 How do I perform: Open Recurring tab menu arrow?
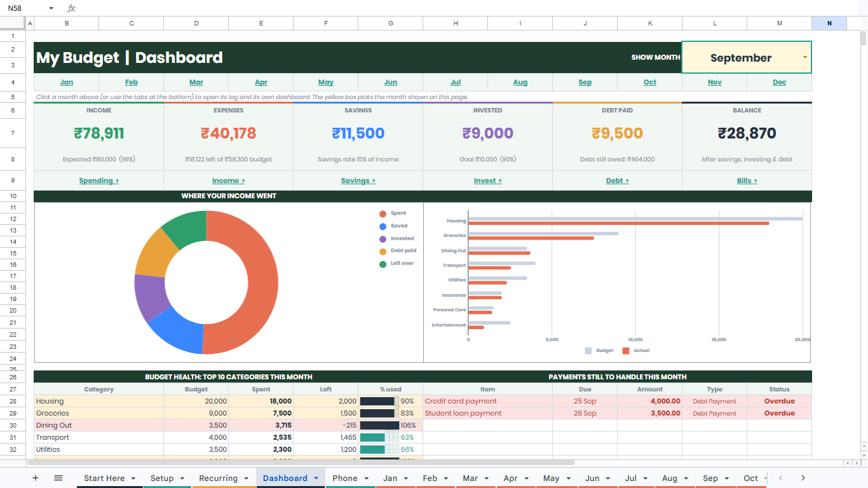(x=247, y=478)
